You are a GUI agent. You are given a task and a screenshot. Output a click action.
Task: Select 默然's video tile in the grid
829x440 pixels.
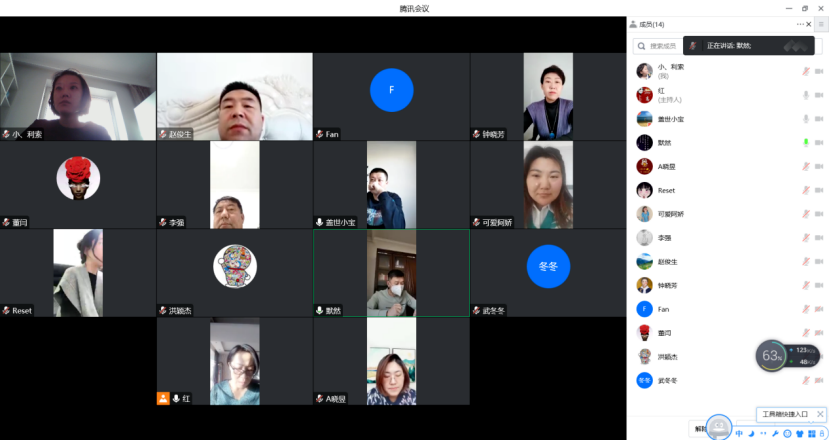pos(391,273)
